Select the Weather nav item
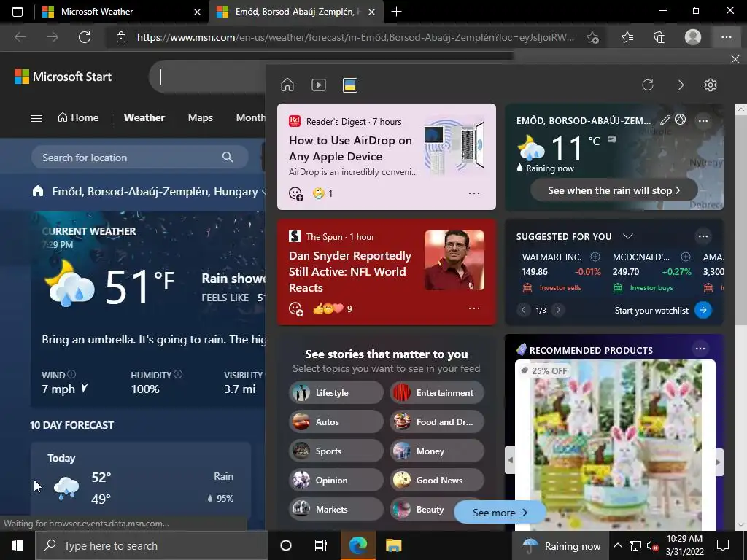Screen dimensions: 747x560 (144, 117)
